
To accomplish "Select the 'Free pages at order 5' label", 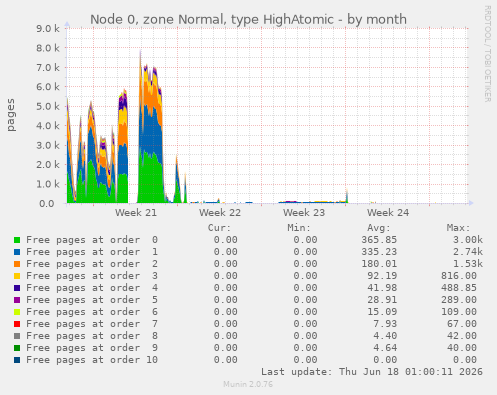I will (x=92, y=300).
